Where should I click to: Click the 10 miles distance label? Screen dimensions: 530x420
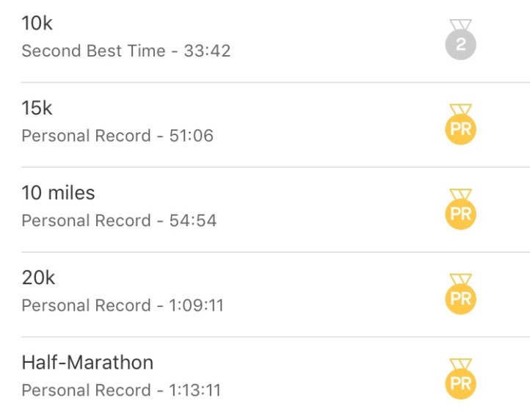(58, 193)
